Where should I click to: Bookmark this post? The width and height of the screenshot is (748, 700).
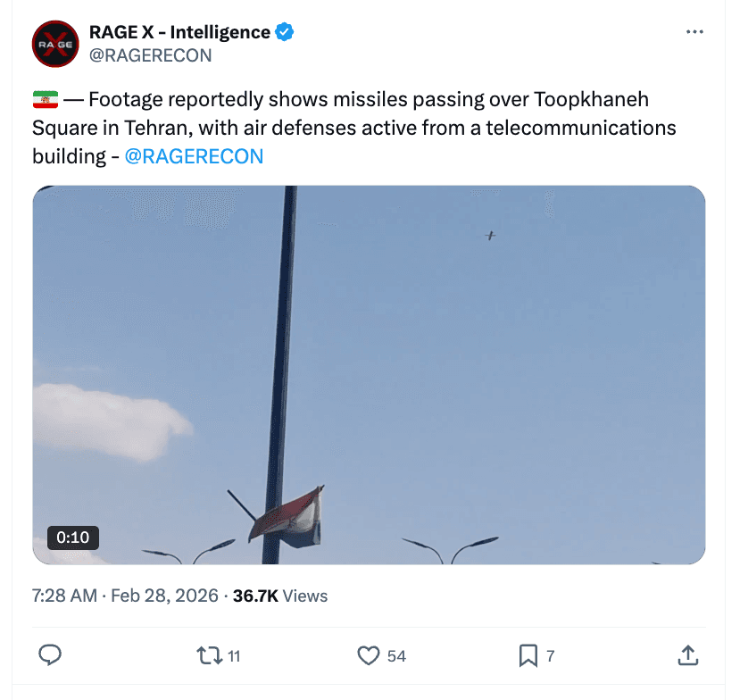coord(528,655)
